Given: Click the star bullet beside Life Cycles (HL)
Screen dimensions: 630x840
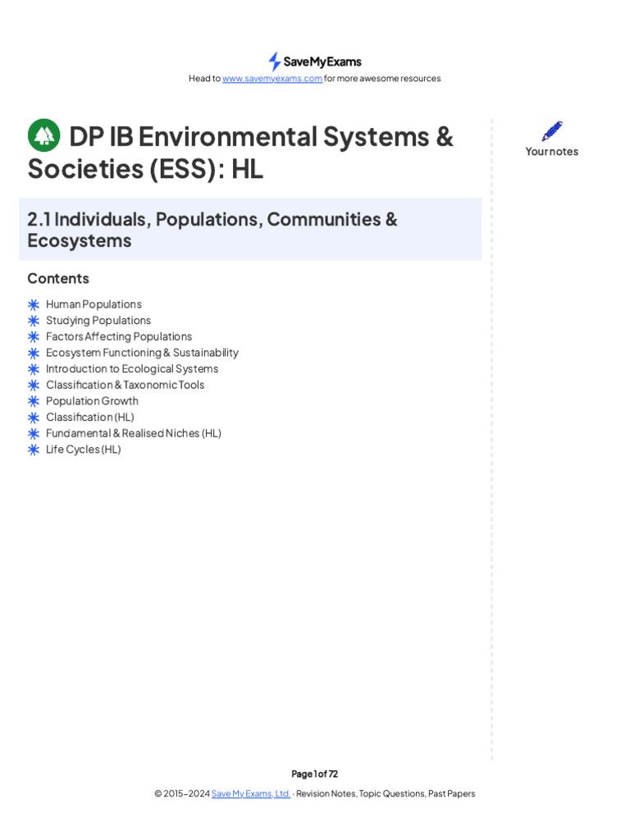Looking at the screenshot, I should tap(33, 450).
